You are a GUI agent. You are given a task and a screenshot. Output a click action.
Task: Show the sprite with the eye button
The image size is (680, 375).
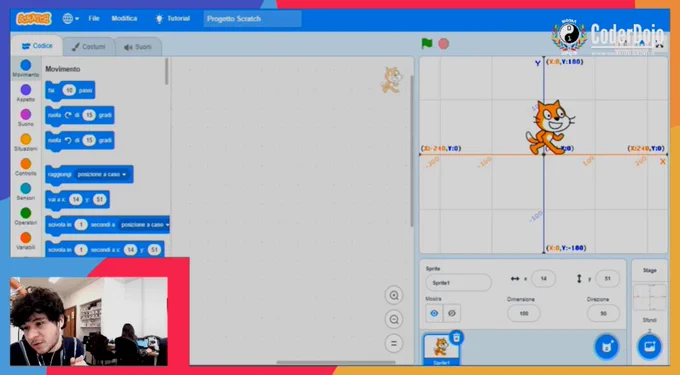434,313
